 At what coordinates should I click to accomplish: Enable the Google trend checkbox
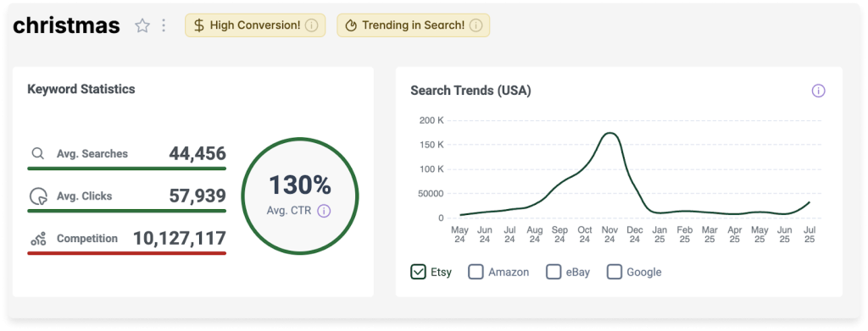(615, 272)
